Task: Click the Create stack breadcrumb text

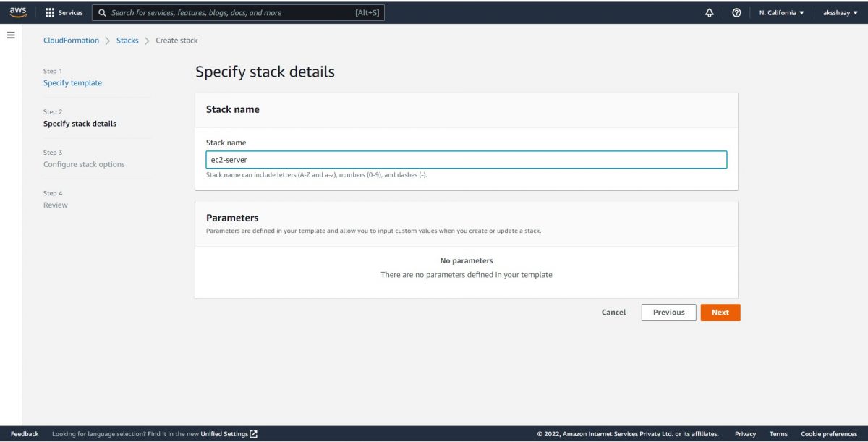Action: click(x=176, y=41)
